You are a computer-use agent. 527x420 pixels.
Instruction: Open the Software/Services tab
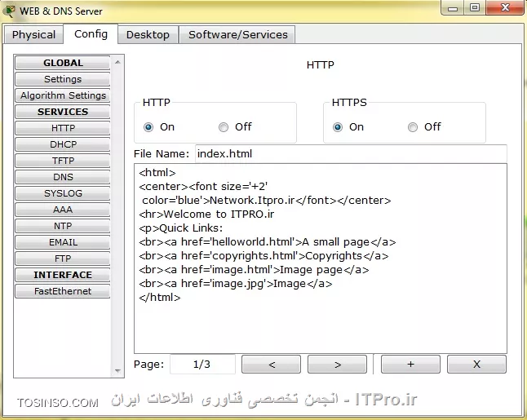(x=237, y=34)
